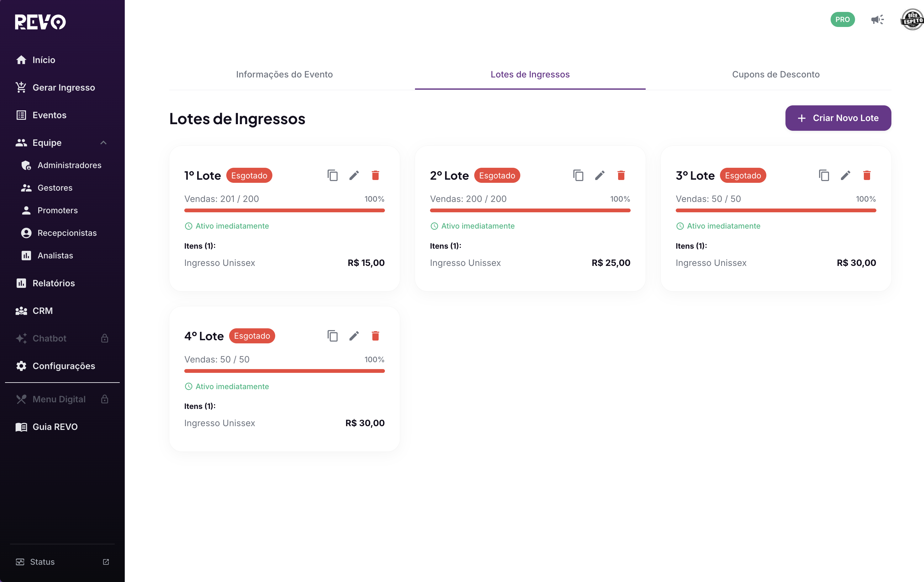Click 'Vendas: 50 / 50' in 3º Lote
This screenshot has height=582, width=924.
708,199
